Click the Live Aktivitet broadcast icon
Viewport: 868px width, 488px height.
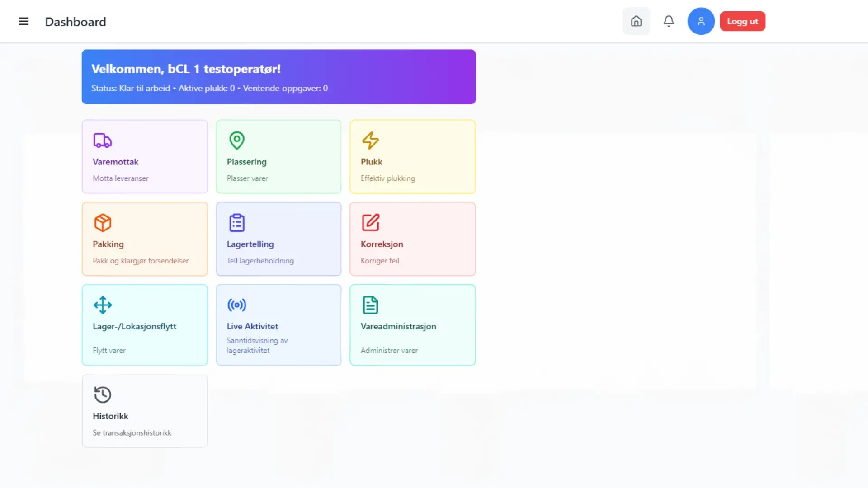(236, 305)
